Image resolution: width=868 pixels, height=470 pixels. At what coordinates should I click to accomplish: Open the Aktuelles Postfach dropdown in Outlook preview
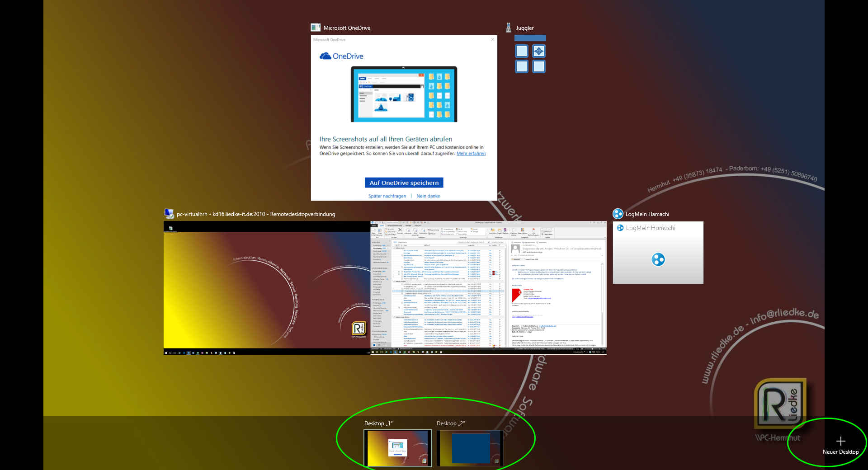(499, 242)
